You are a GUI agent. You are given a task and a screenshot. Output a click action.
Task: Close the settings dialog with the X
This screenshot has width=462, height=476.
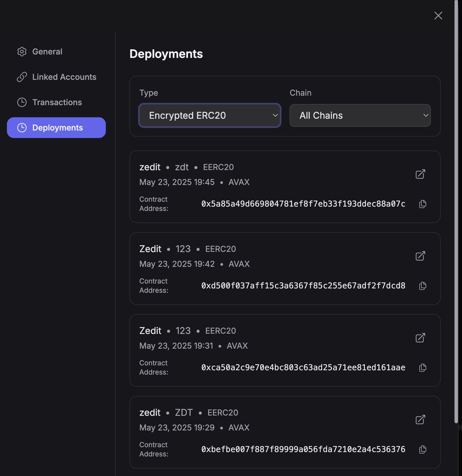click(438, 15)
